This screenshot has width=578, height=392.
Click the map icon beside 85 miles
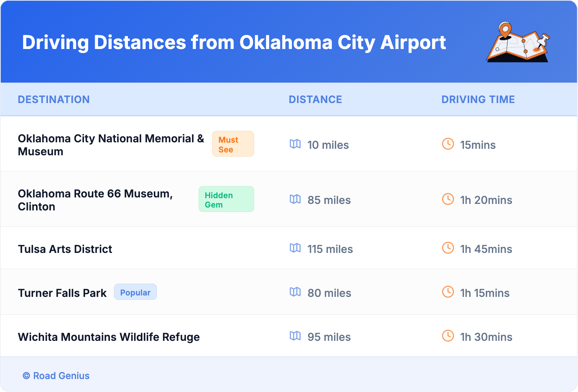[295, 199]
